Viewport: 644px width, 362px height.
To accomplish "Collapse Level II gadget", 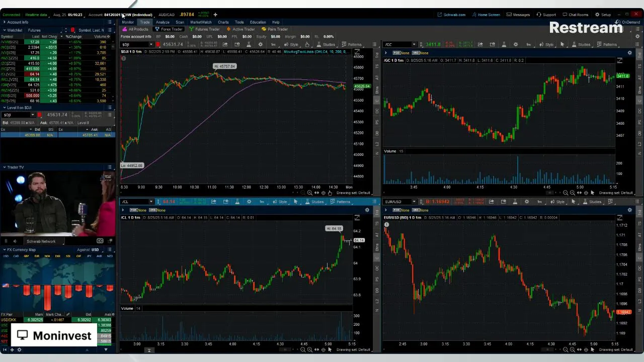I will (4, 108).
